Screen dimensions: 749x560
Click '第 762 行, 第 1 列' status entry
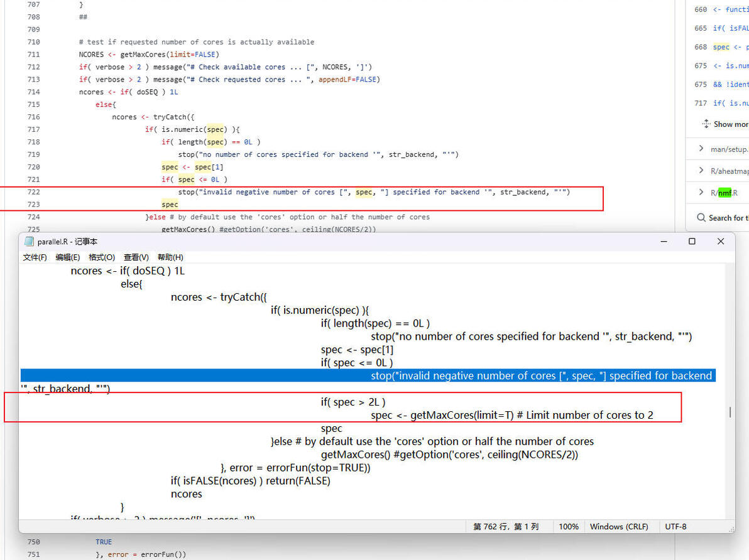coord(506,527)
